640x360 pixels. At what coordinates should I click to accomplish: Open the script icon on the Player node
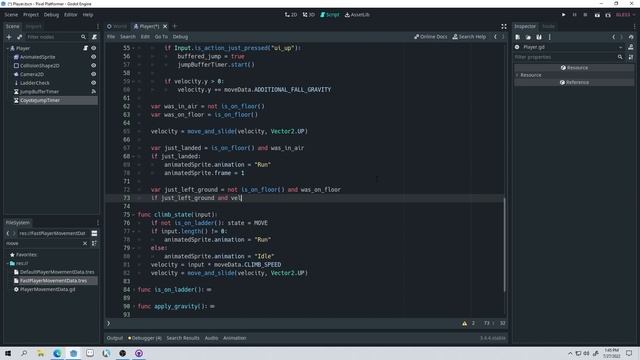click(85, 48)
